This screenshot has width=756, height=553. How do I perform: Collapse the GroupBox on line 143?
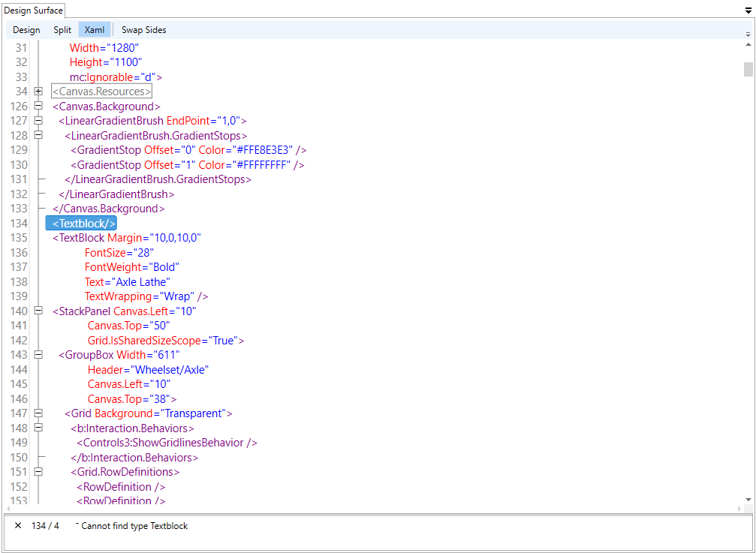point(38,355)
